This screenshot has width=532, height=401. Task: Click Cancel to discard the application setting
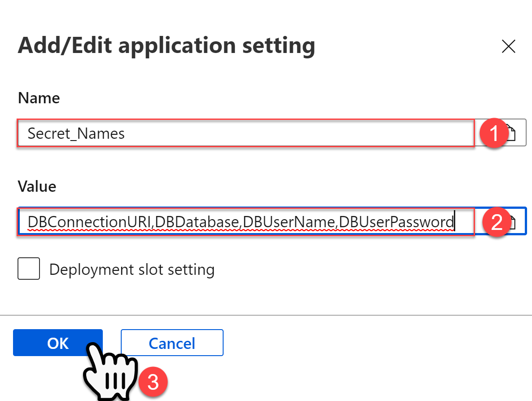(171, 343)
